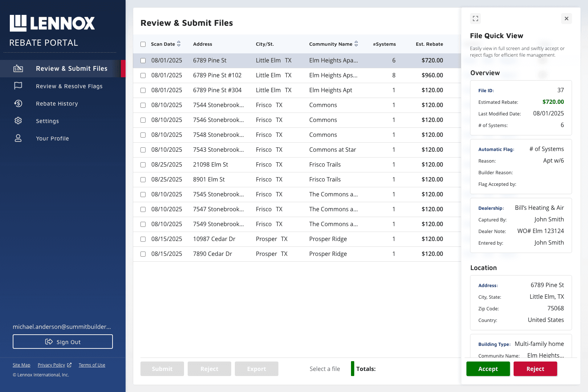This screenshot has height=392, width=588.
Task: Check the row for 6789 Pine St
Action: point(143,61)
